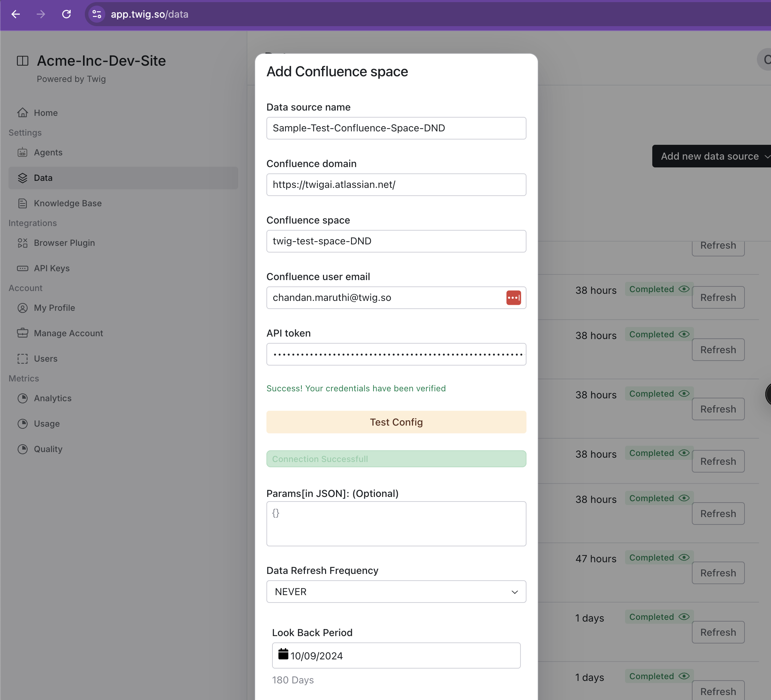Click the calendar icon in Look Back Period
771x700 pixels.
click(283, 654)
